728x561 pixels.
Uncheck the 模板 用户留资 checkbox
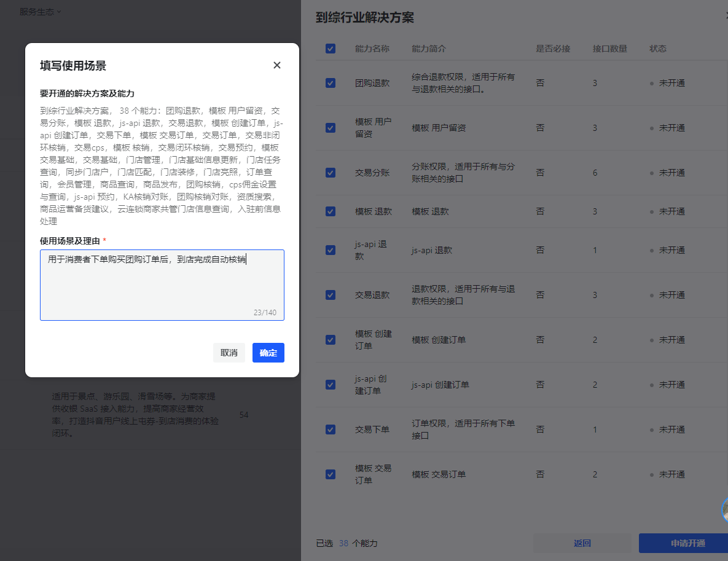pos(331,128)
